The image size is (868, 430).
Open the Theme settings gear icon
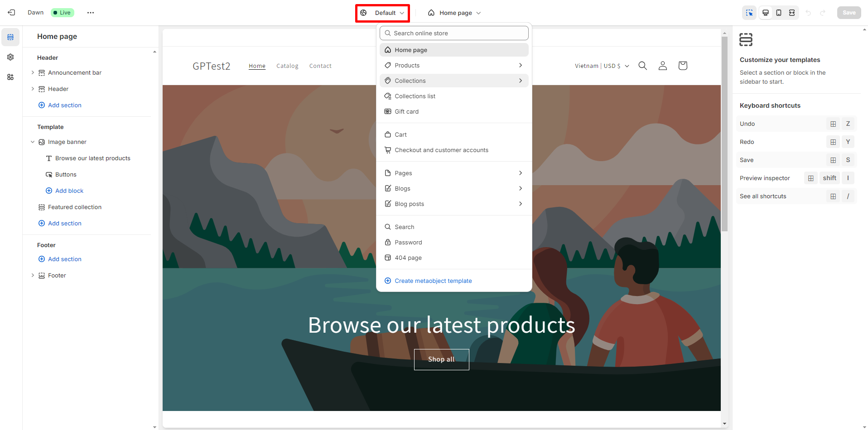[x=10, y=57]
